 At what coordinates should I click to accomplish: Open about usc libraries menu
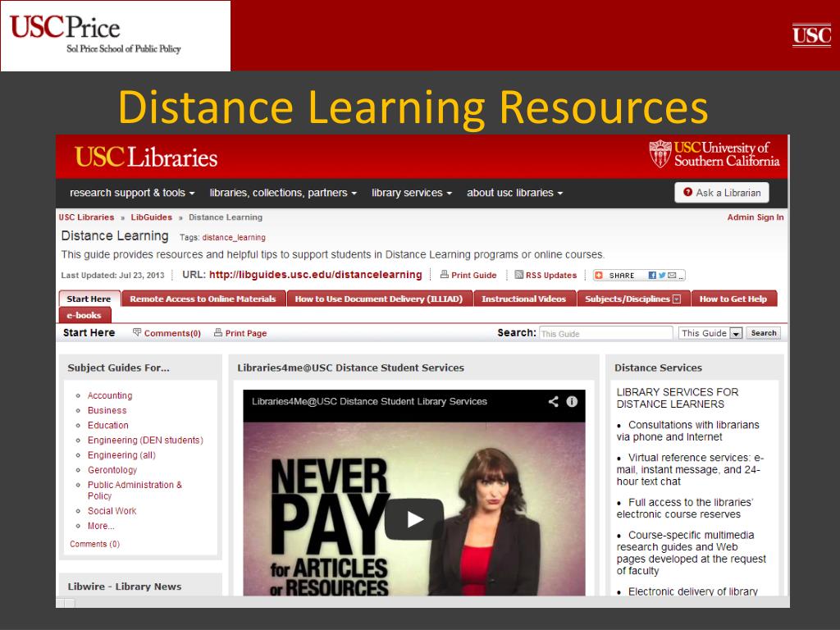point(514,193)
